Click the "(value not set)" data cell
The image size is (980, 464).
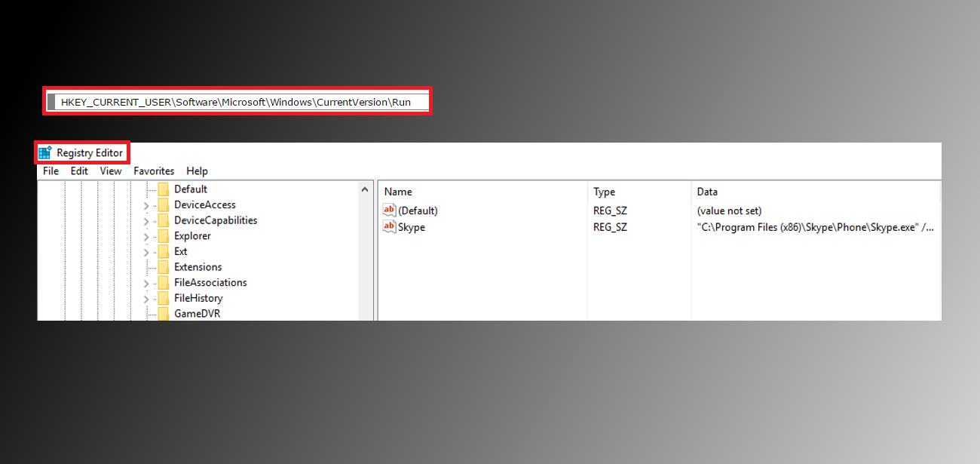click(729, 211)
